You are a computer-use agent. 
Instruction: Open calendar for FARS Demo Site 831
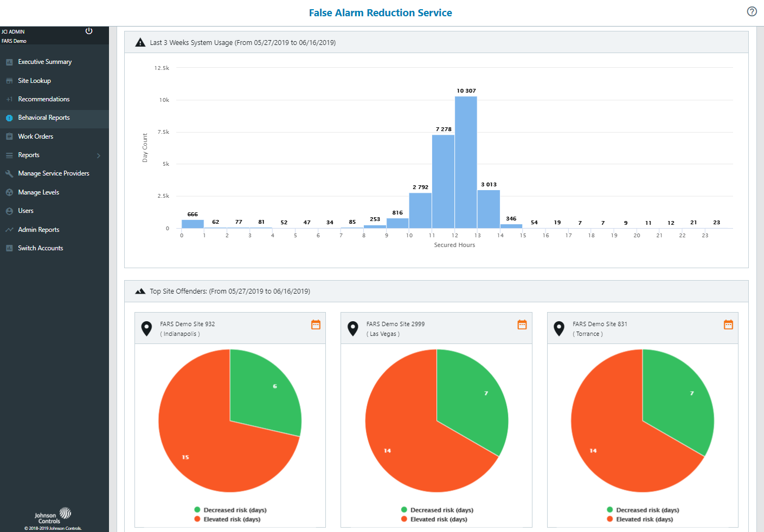[x=728, y=325]
